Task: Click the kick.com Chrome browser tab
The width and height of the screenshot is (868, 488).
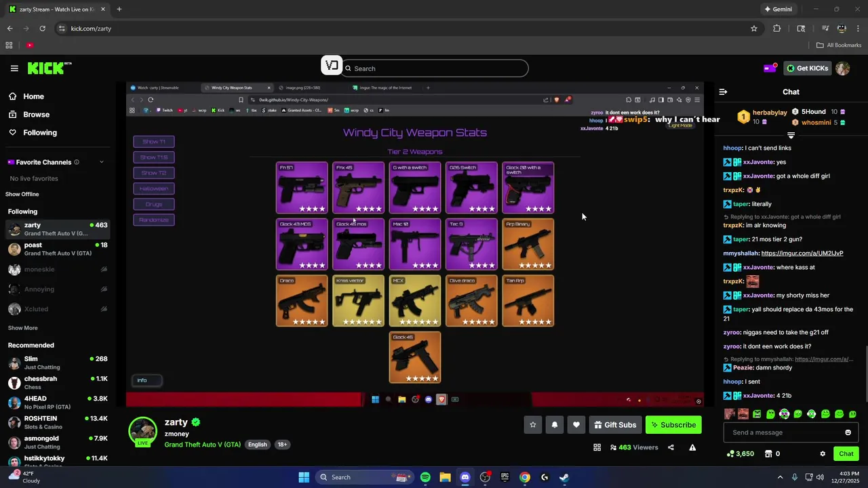Action: pyautogui.click(x=58, y=9)
